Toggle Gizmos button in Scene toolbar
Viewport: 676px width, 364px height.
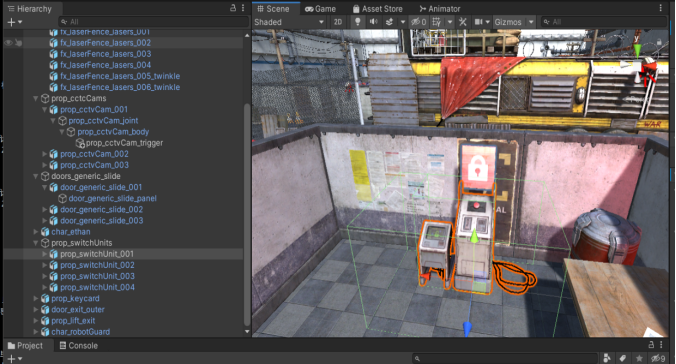click(508, 22)
